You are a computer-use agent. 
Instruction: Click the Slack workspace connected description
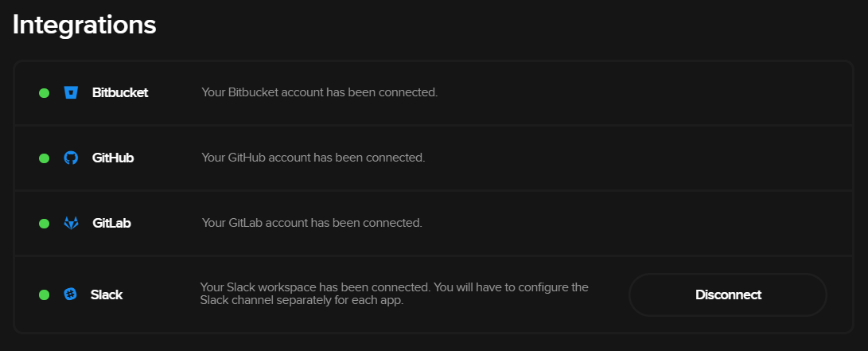[394, 294]
